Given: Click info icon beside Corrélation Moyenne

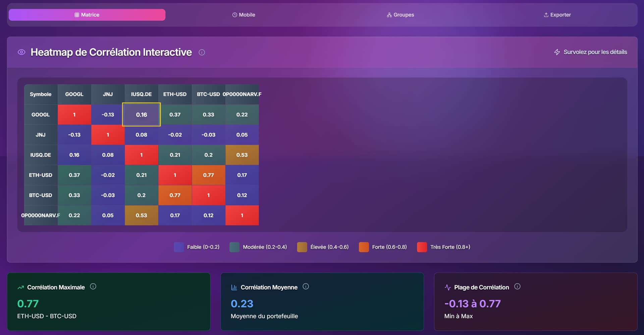Looking at the screenshot, I should [x=306, y=286].
